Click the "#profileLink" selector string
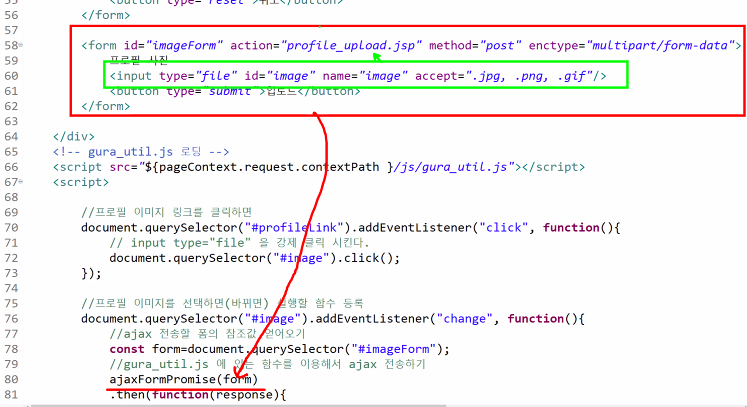747x407 pixels. pyautogui.click(x=294, y=227)
